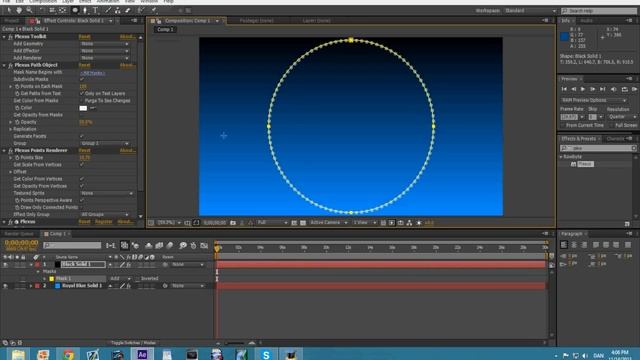Toggle loop option in Preview panel

624,89
